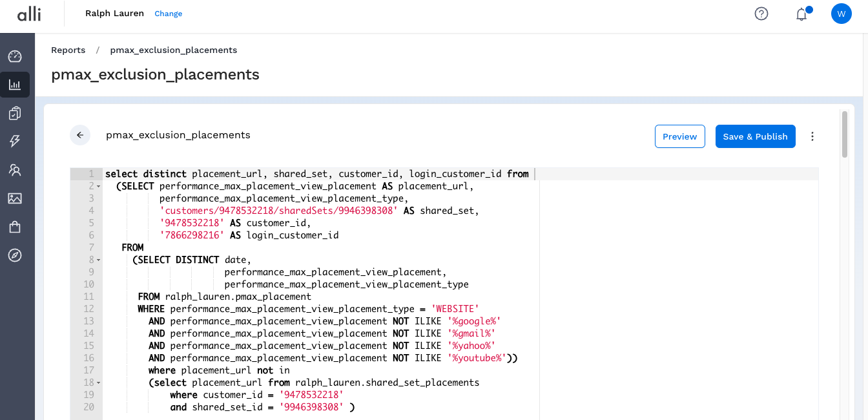
Task: Click the back arrow beside report name
Action: tap(80, 135)
